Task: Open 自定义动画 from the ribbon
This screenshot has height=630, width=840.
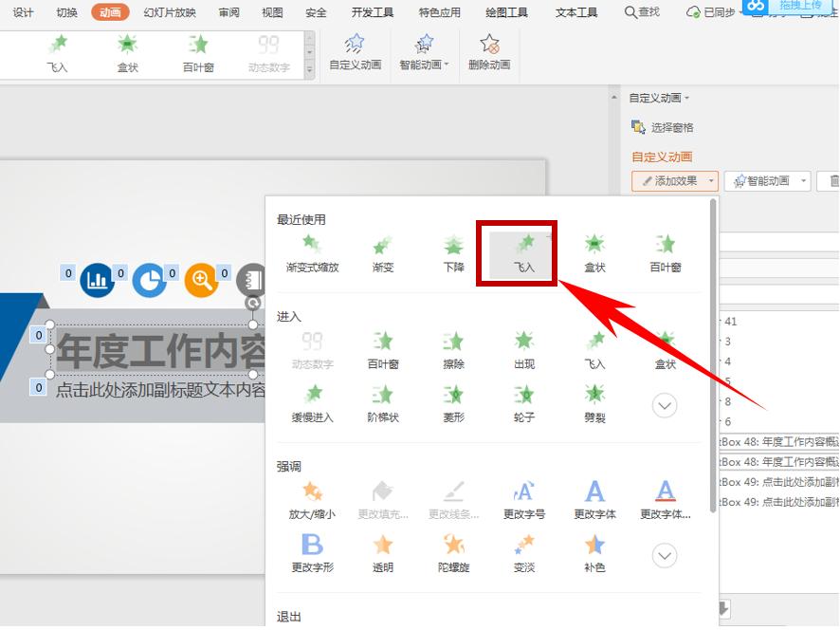Action: pyautogui.click(x=355, y=52)
